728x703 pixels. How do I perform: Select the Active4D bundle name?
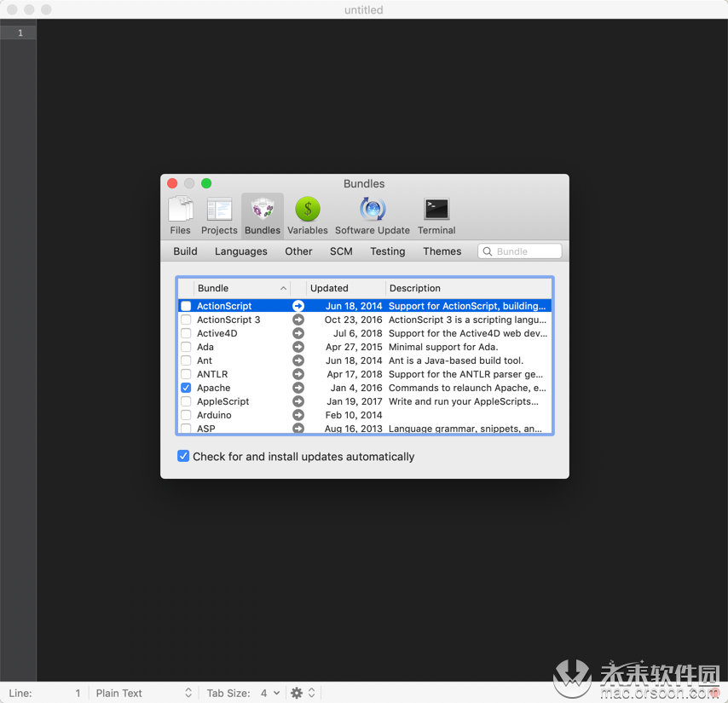click(217, 333)
